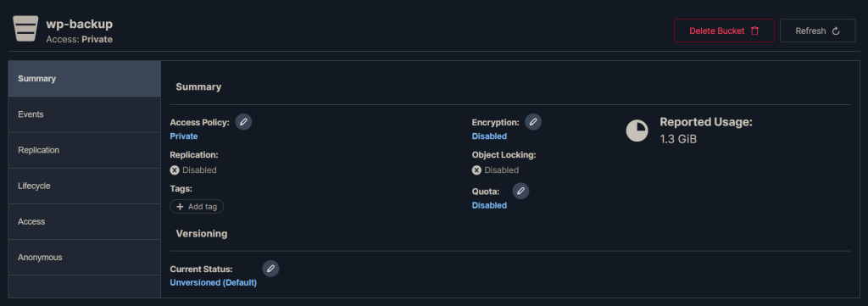The height and width of the screenshot is (306, 868).
Task: Click the Reported Usage pie chart icon
Action: point(637,131)
